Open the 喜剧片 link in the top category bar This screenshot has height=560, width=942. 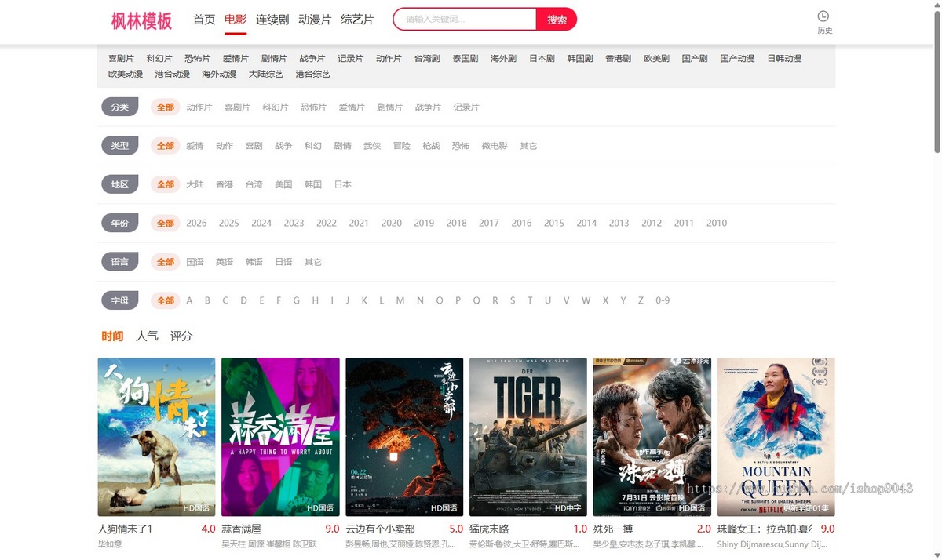tap(121, 59)
